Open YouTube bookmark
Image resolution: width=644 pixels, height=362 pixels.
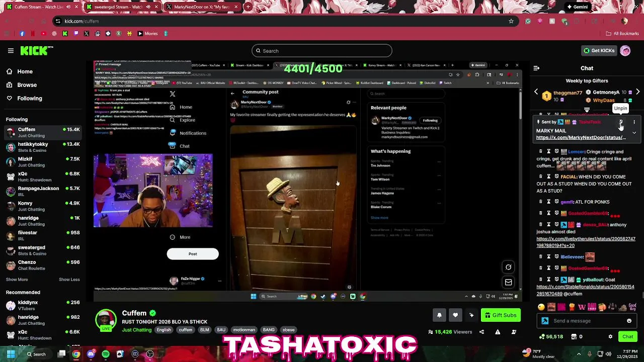tap(43, 34)
